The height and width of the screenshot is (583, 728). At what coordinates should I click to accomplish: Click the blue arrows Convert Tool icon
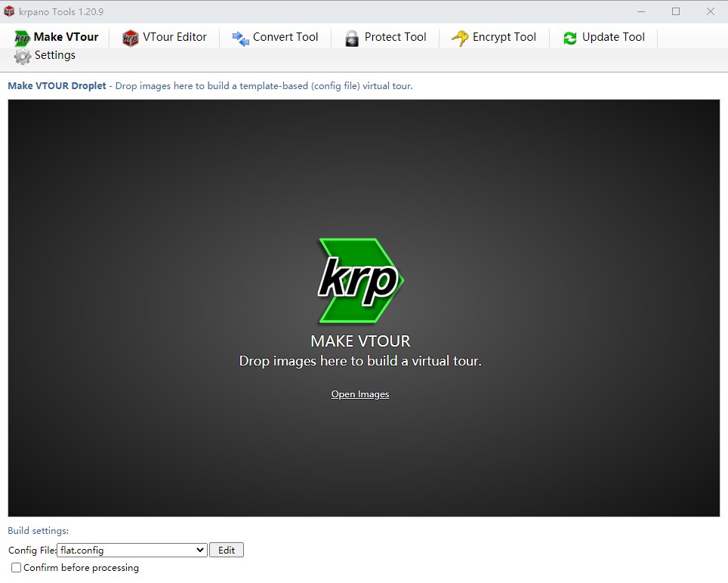pyautogui.click(x=240, y=38)
